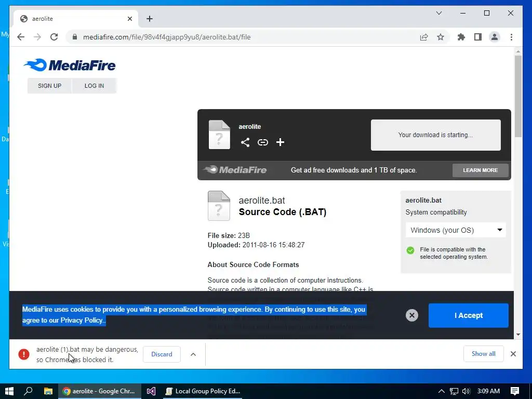The height and width of the screenshot is (399, 532).
Task: Click the volume speaker tray icon
Action: [466, 391]
